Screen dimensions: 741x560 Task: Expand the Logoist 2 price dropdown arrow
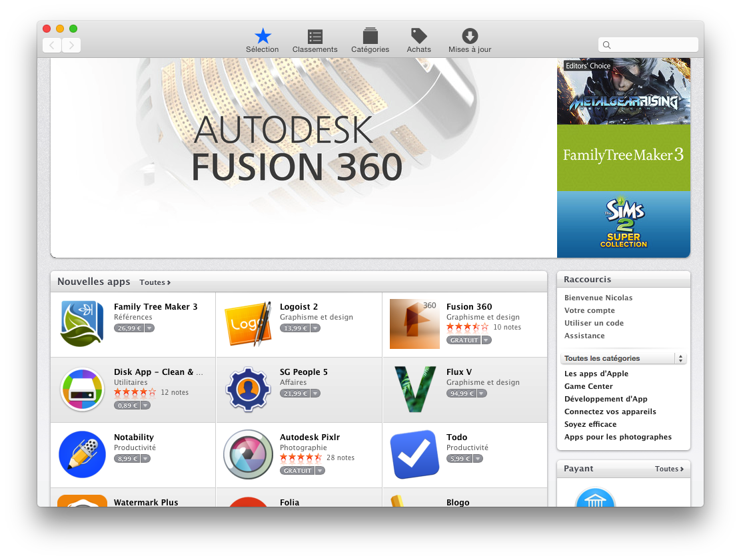click(x=315, y=328)
